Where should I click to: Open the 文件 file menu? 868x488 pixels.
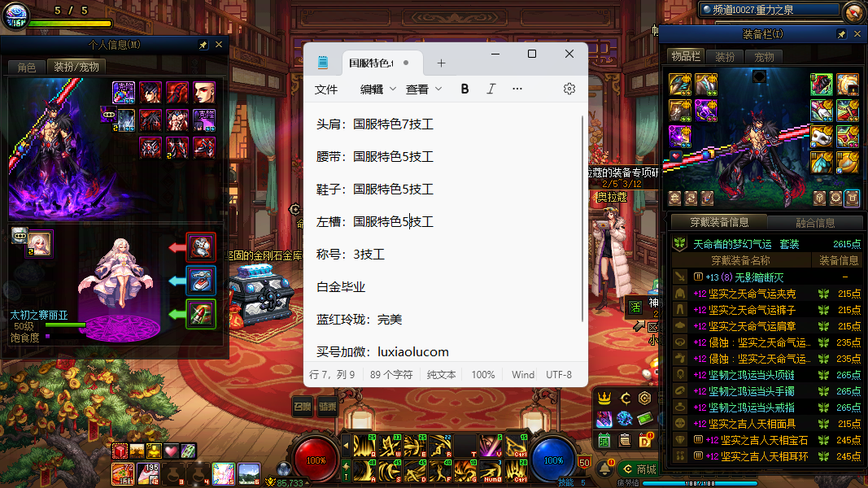click(326, 89)
